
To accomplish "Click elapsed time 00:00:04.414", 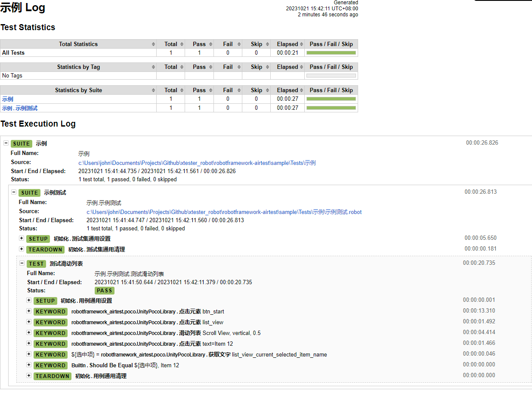I will [x=479, y=332].
